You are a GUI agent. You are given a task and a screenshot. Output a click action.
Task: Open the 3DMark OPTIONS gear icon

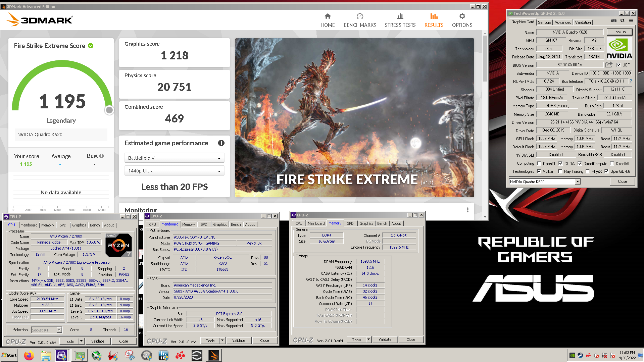tap(462, 16)
